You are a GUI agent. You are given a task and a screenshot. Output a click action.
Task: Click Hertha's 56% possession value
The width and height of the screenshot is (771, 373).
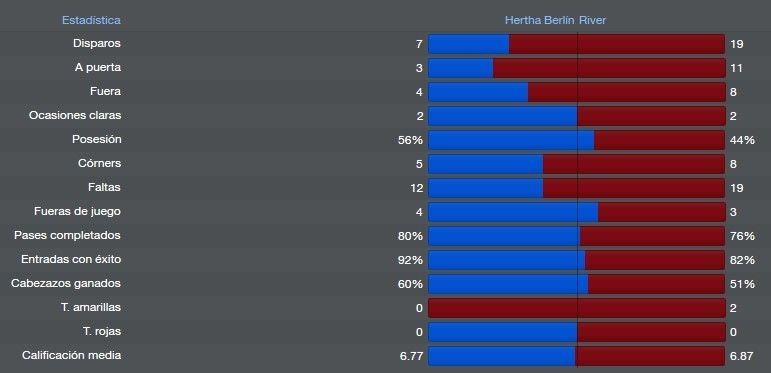coord(410,140)
